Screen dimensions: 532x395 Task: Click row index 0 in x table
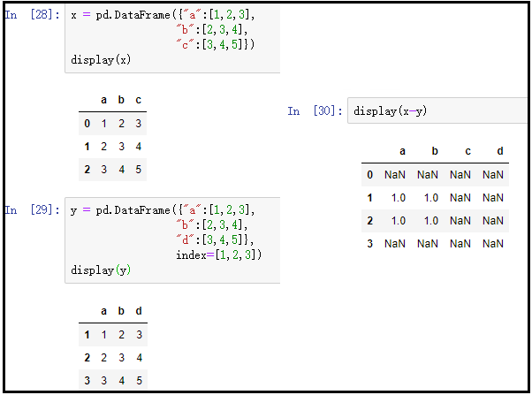(x=87, y=124)
